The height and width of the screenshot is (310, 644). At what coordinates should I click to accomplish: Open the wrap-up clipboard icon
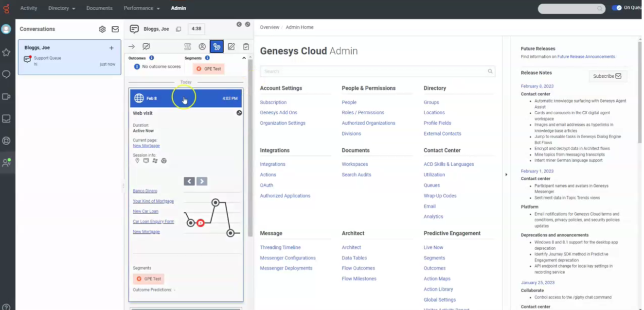(247, 46)
